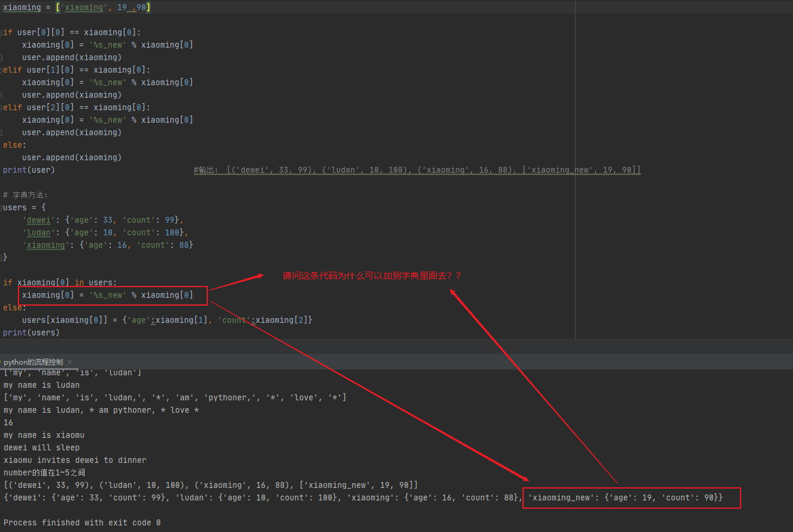Click the '#输出:' comment after print(user)

coord(417,170)
